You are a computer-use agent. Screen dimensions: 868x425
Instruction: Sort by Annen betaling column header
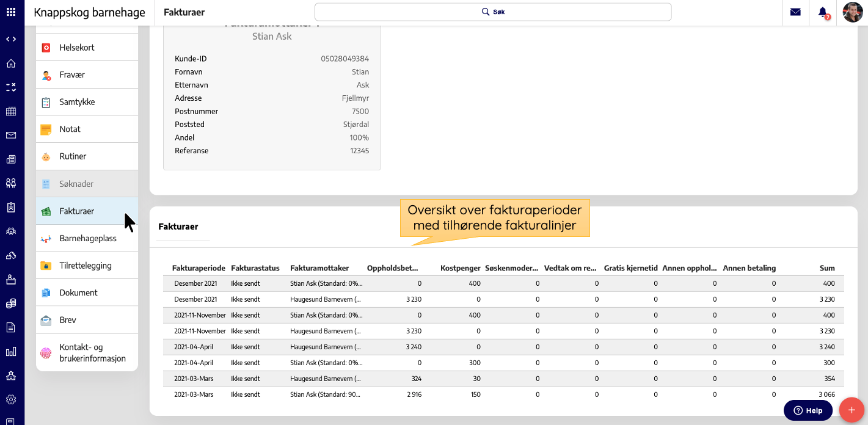pos(749,268)
